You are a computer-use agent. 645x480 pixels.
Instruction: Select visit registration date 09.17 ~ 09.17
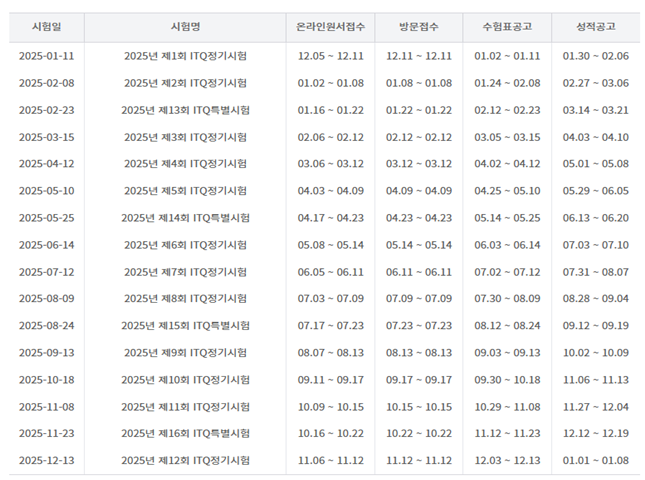pos(418,379)
